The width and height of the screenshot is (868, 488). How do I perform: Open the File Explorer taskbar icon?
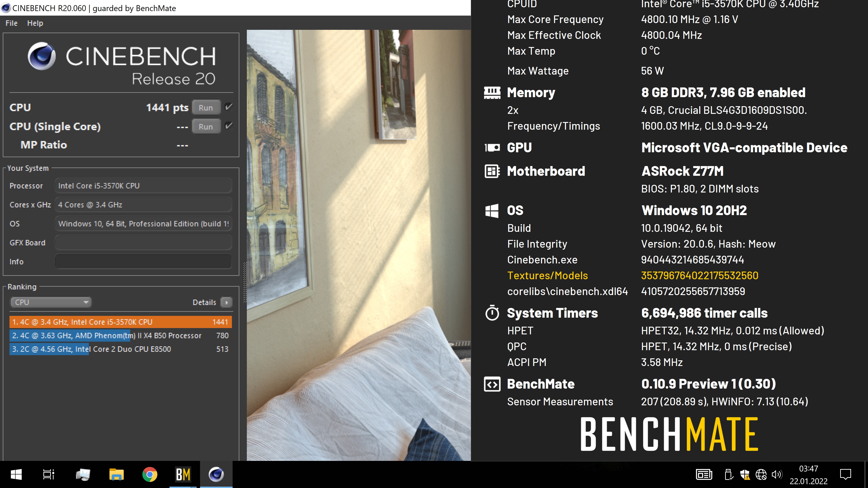(x=116, y=474)
